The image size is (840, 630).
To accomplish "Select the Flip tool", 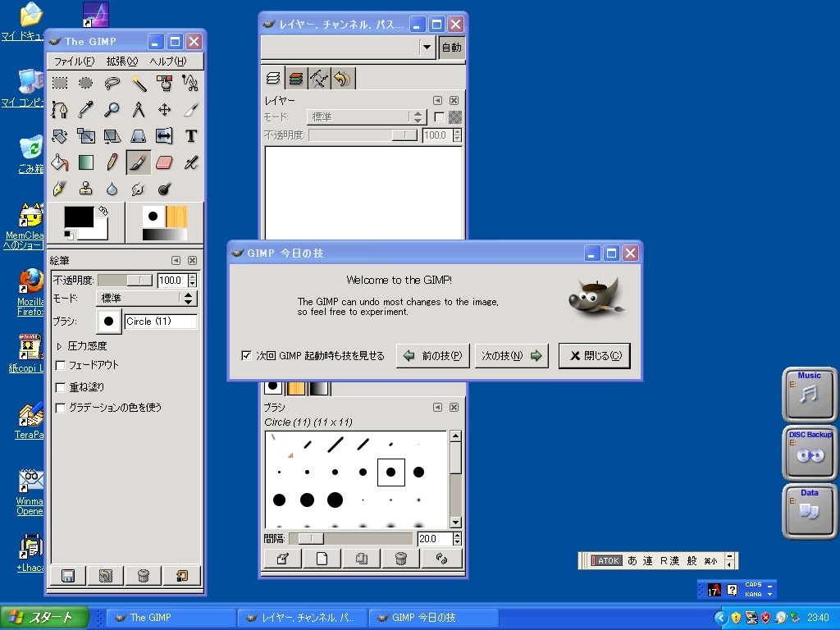I will (164, 136).
